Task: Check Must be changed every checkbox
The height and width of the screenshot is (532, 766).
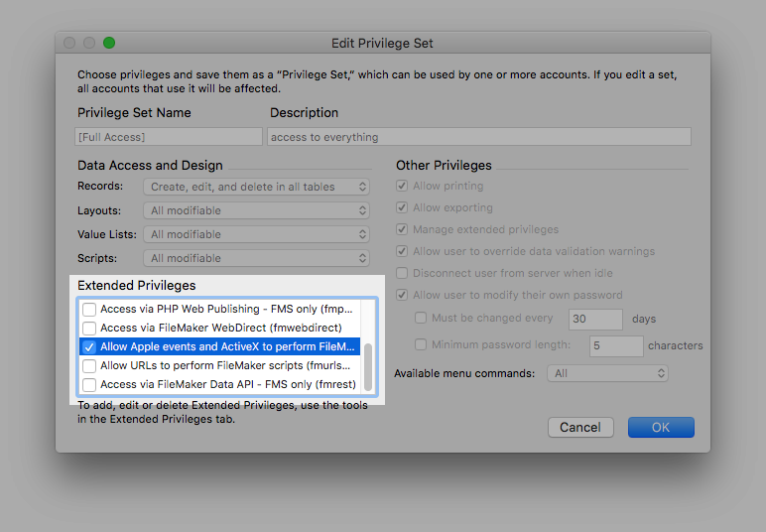Action: click(x=421, y=318)
